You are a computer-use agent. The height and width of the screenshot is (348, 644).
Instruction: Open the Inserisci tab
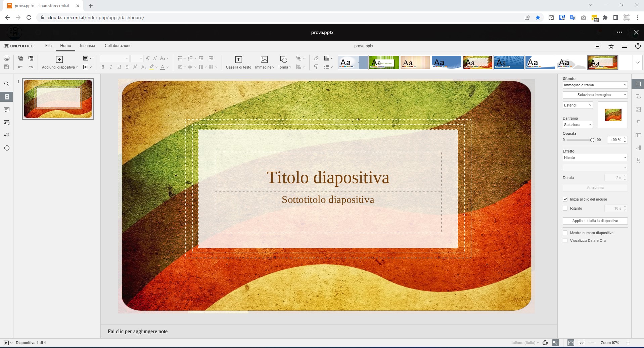tap(87, 46)
